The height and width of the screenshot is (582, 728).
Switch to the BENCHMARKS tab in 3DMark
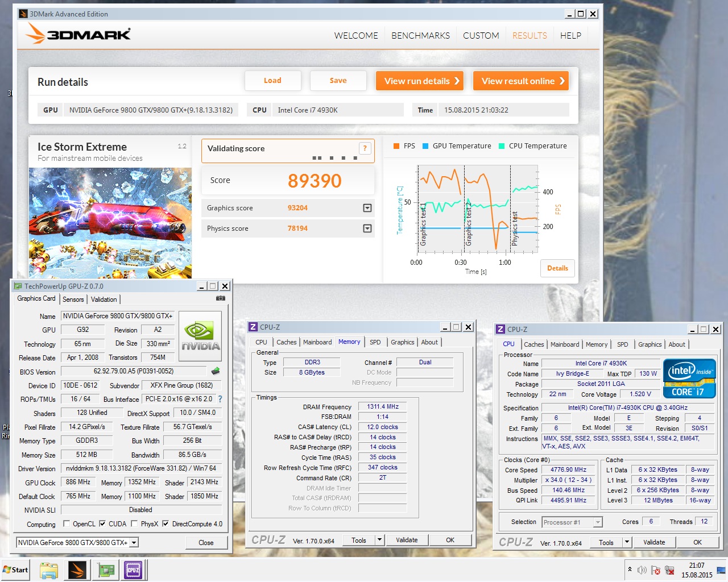click(420, 35)
